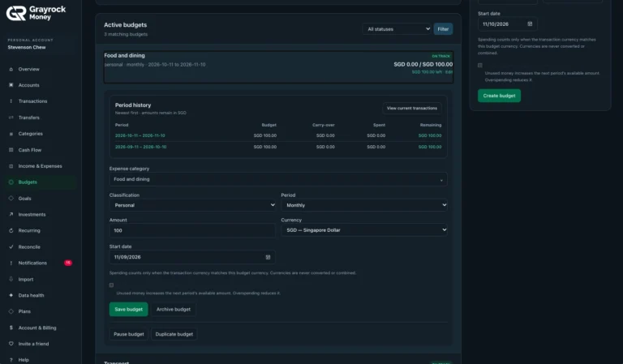Click the ON TRACK status label
This screenshot has width=623, height=364.
tap(441, 57)
